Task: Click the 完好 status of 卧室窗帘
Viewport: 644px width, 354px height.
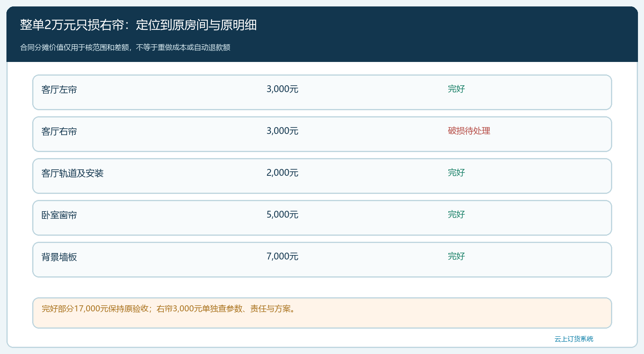Action: coord(456,214)
